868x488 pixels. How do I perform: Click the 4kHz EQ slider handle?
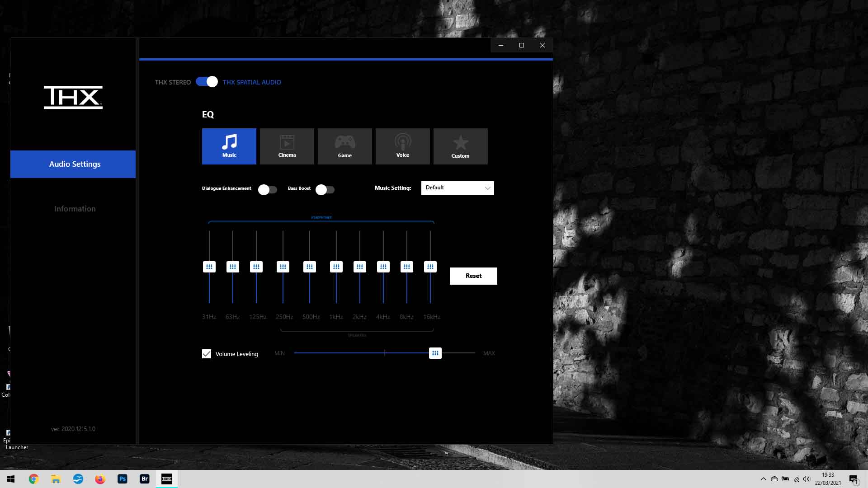[383, 267]
